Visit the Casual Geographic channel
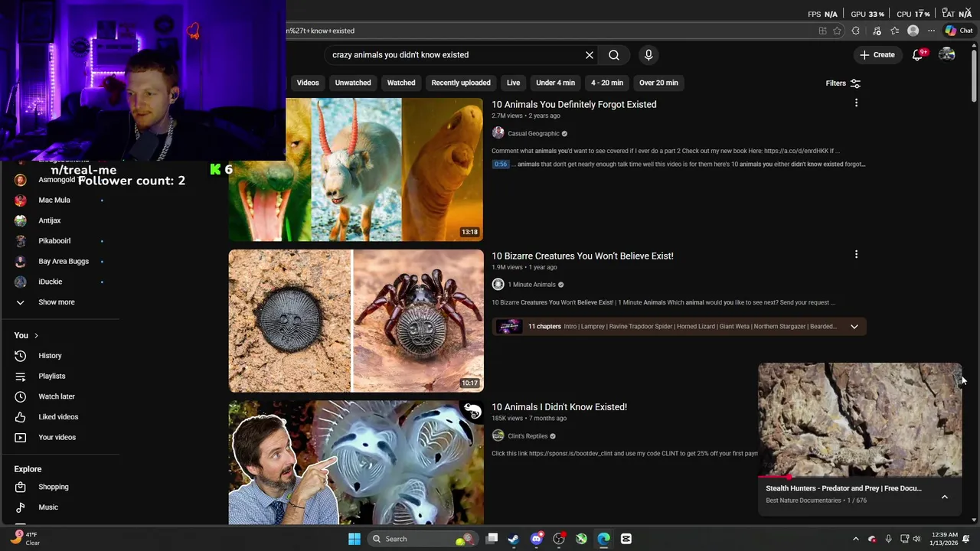The height and width of the screenshot is (551, 980). pyautogui.click(x=534, y=133)
